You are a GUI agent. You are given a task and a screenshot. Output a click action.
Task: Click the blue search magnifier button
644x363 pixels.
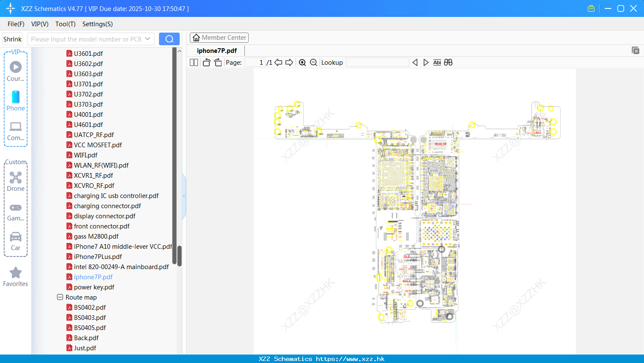click(169, 39)
